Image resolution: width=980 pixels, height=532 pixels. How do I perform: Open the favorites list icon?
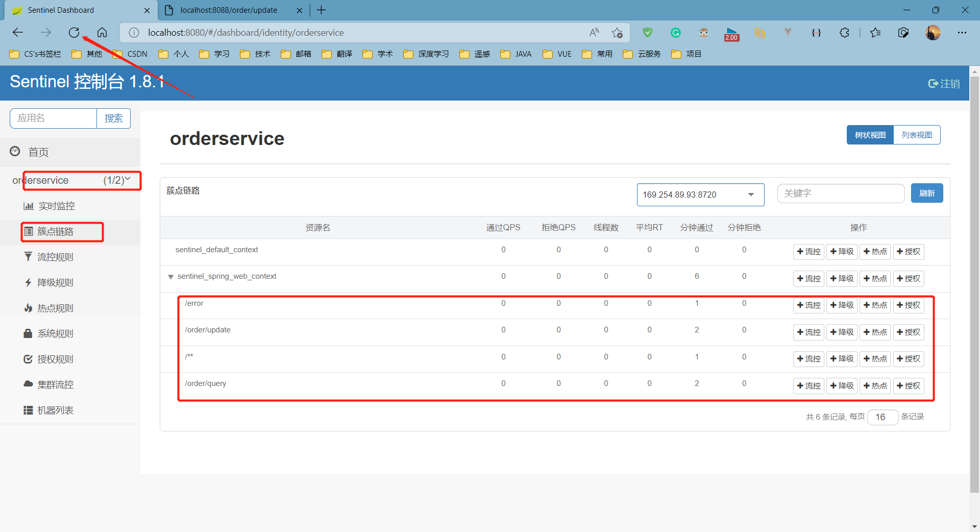point(875,33)
